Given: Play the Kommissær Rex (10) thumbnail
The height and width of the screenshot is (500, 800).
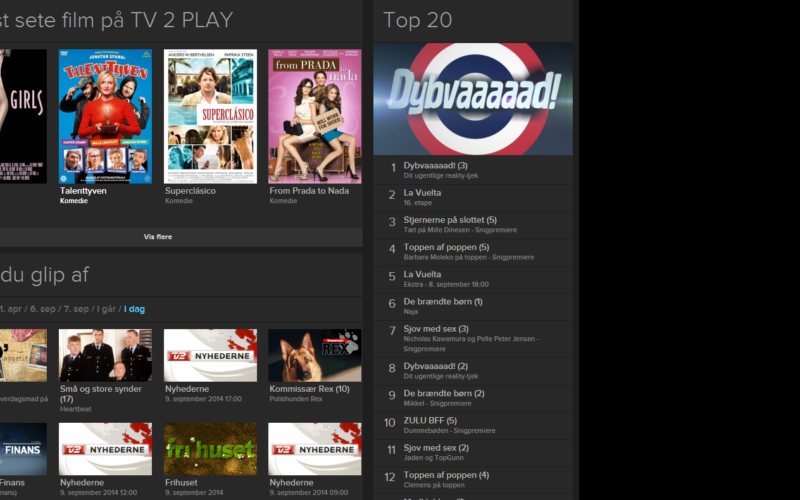Looking at the screenshot, I should tap(315, 355).
